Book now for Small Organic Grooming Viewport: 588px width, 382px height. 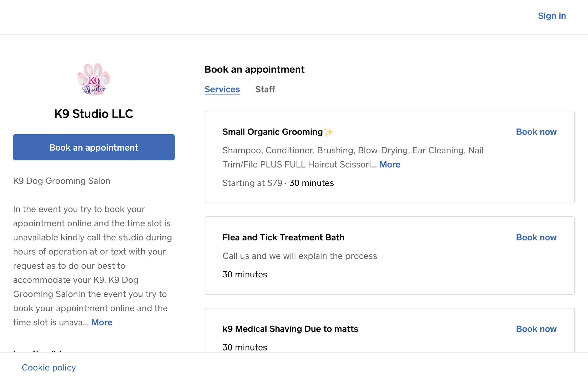536,132
